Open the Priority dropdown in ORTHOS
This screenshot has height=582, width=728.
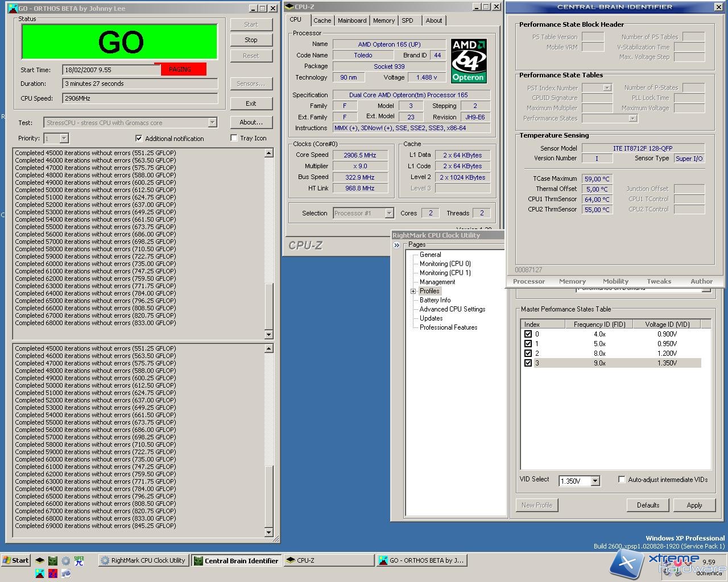coord(64,138)
